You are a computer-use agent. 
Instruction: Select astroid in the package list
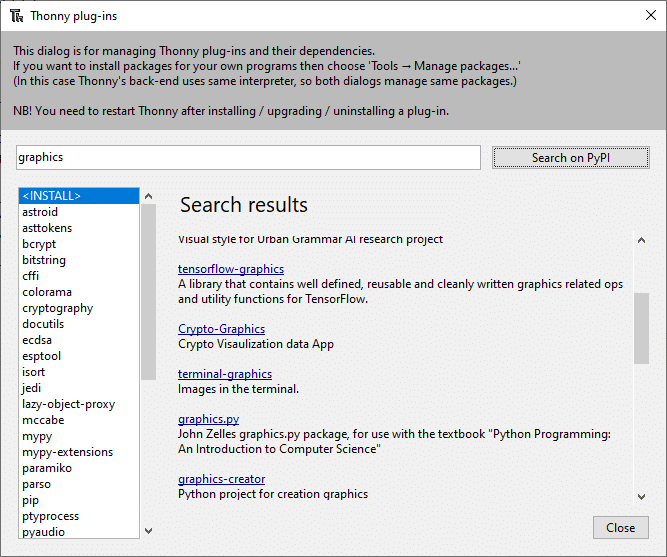click(79, 212)
